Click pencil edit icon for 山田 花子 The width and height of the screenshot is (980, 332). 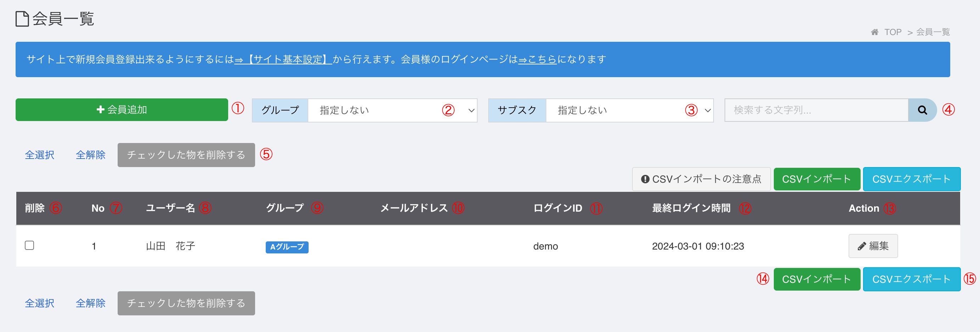pyautogui.click(x=862, y=246)
